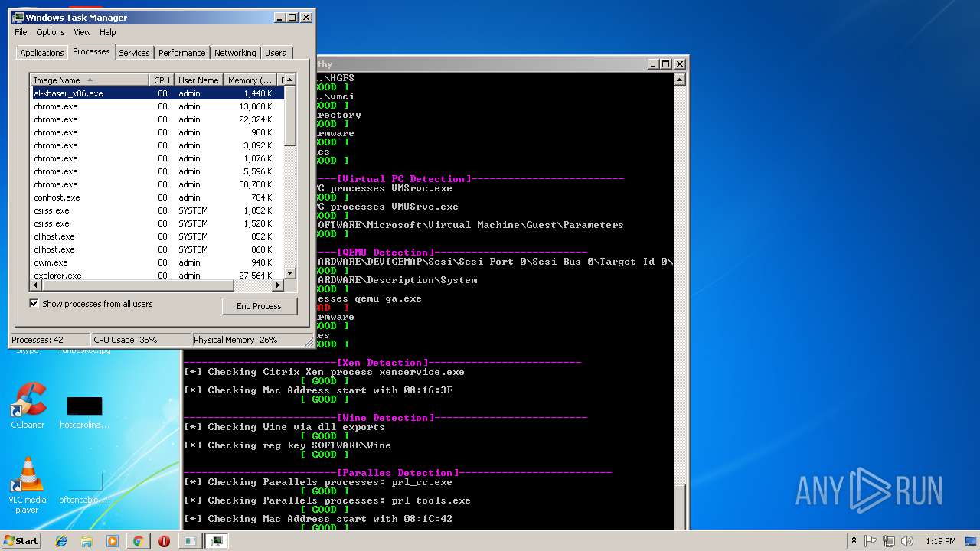Sort processes by Memory column
This screenshot has width=980, height=551.
coord(250,80)
